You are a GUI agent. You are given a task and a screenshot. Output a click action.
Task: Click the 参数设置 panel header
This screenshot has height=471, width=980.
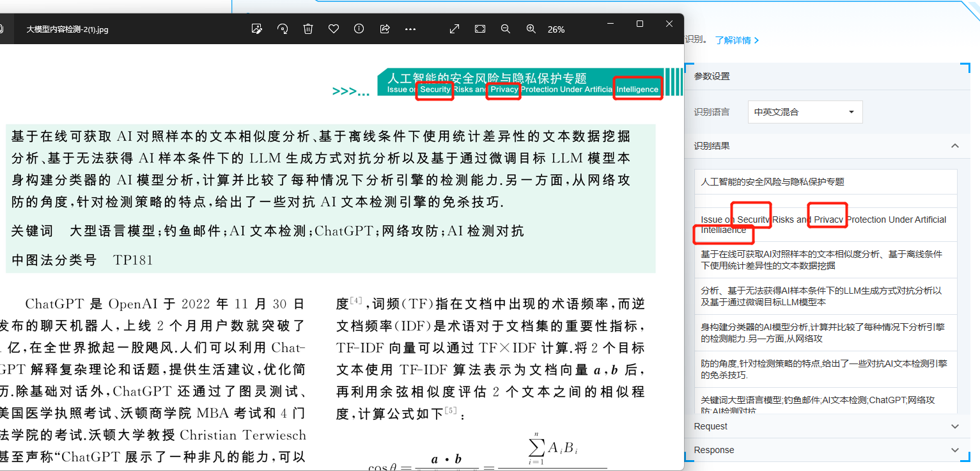click(712, 76)
